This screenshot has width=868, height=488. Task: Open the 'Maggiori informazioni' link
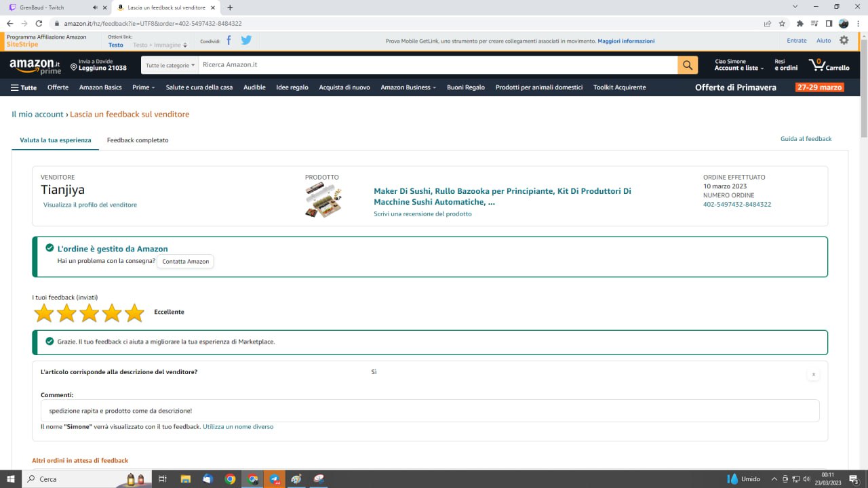pos(626,41)
